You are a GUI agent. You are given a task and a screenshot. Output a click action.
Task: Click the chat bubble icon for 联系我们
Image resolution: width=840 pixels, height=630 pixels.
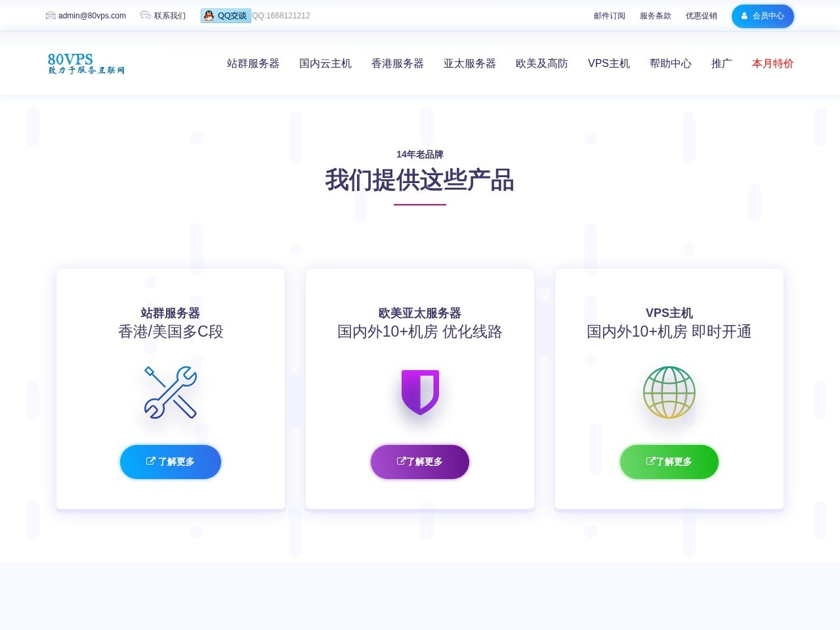(x=146, y=15)
